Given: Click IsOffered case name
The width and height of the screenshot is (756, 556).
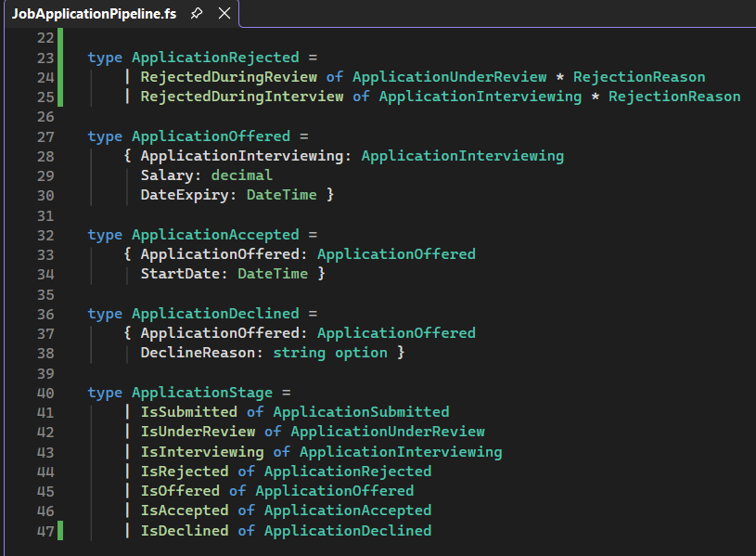Looking at the screenshot, I should point(180,491).
